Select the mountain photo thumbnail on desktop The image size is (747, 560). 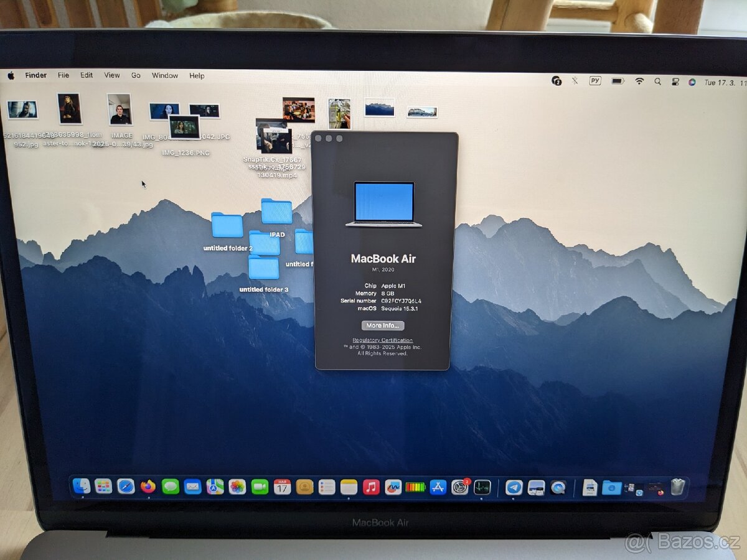tap(380, 108)
